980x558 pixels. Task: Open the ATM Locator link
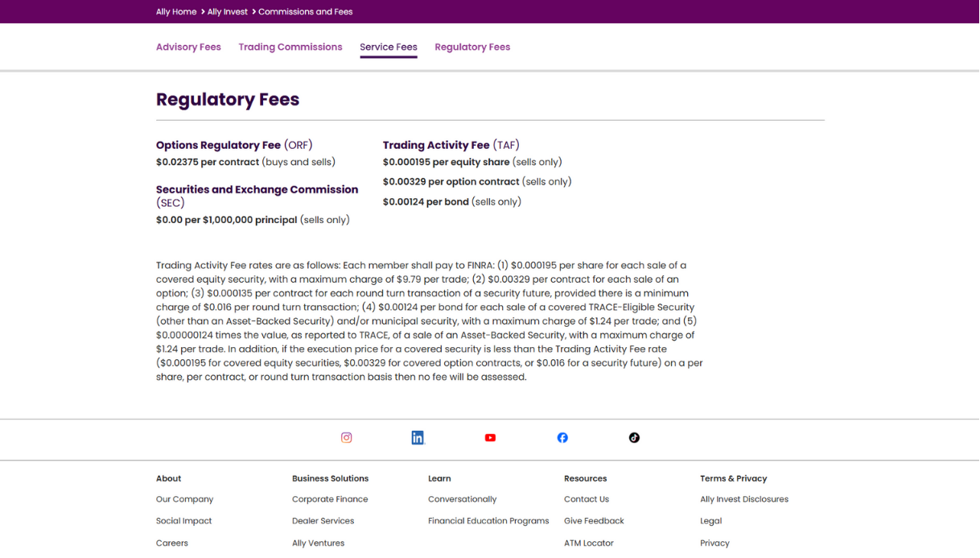589,543
